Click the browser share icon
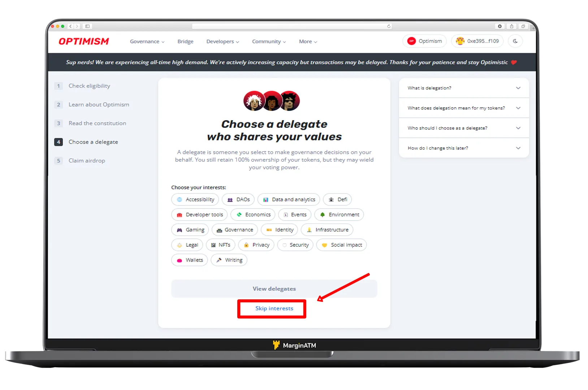The width and height of the screenshot is (588, 390). (x=511, y=26)
